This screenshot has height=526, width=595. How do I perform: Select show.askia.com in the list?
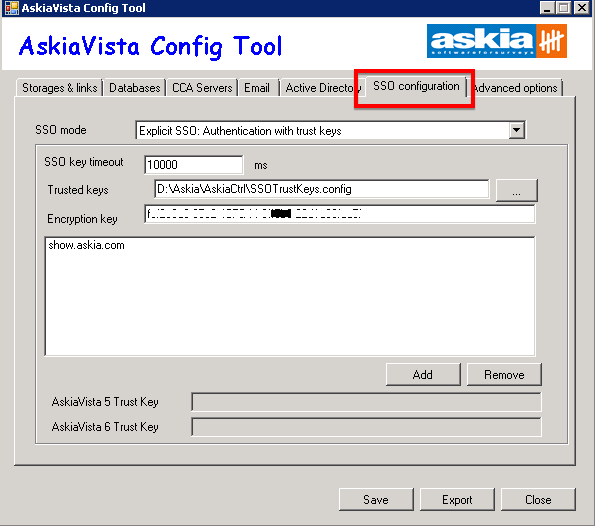[87, 245]
